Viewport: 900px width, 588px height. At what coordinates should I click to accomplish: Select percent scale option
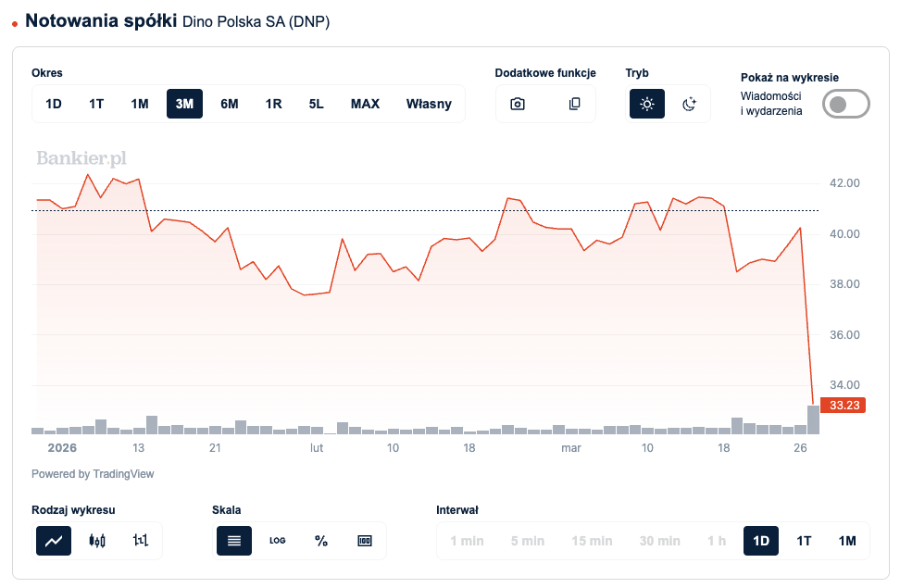[x=321, y=541]
